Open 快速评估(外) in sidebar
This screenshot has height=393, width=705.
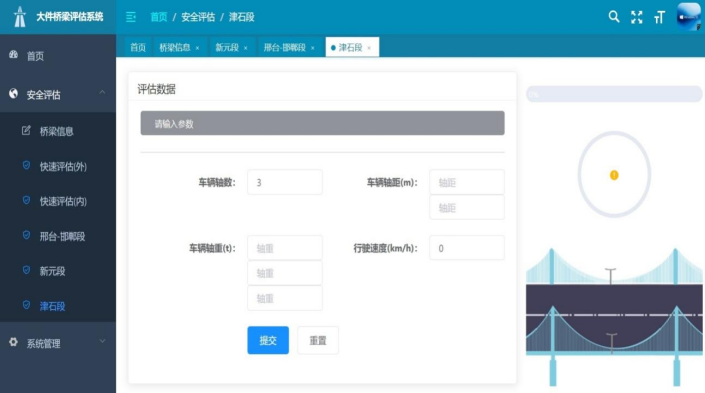tap(62, 166)
